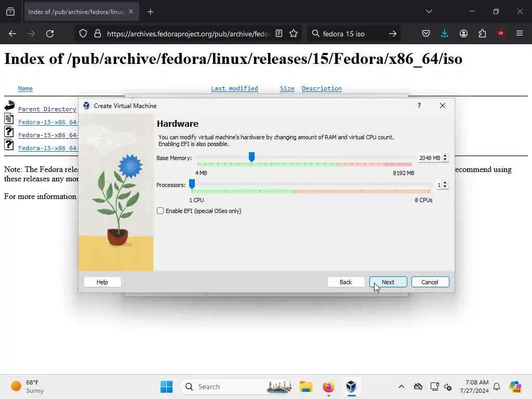Click the taskbar Search box

coord(237,387)
